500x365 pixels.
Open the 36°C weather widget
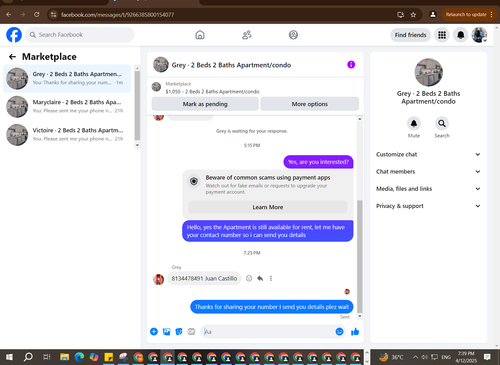click(x=391, y=357)
